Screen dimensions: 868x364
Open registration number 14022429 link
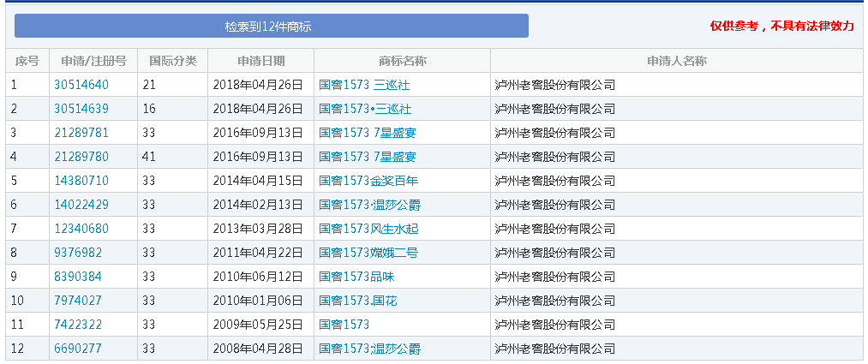[81, 206]
